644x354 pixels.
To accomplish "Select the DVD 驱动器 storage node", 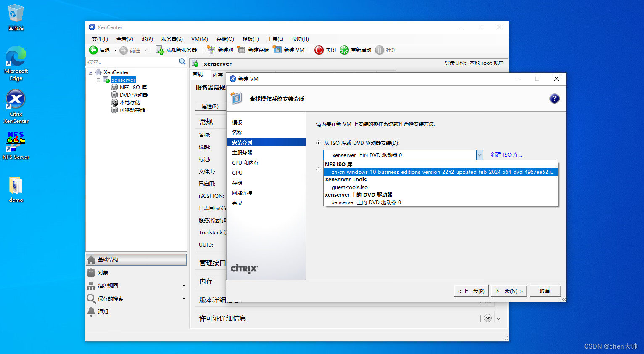I will coord(129,95).
